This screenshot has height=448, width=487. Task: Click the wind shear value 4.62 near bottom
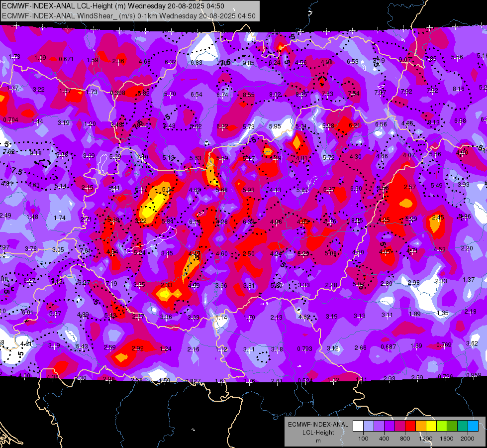[x=304, y=317]
